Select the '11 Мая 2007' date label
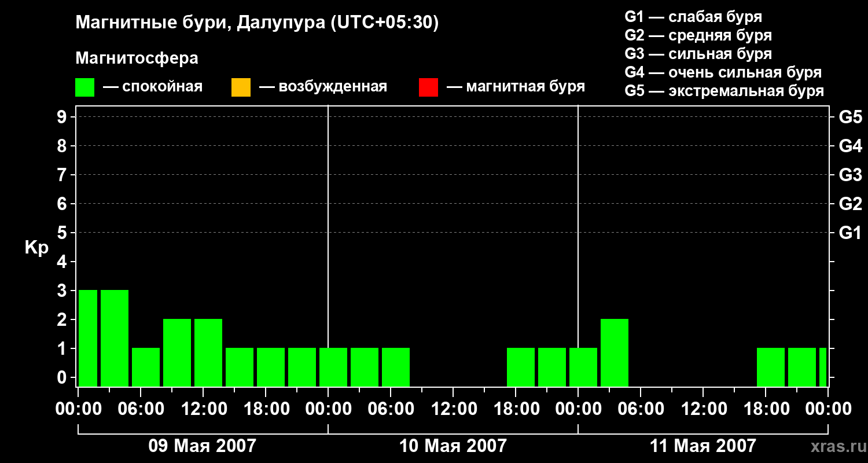This screenshot has height=463, width=868. (x=703, y=446)
